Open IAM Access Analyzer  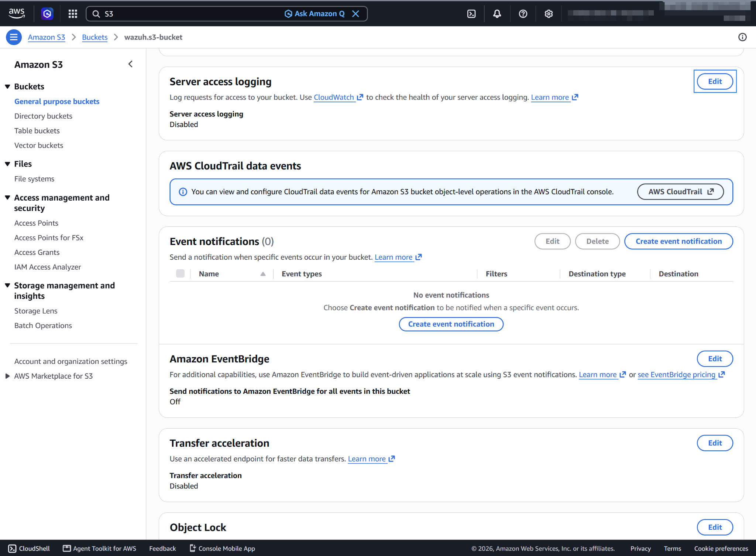48,267
